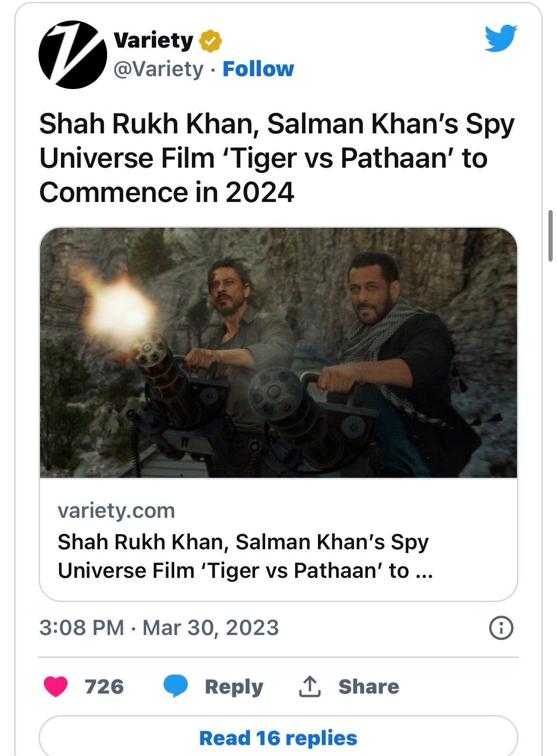The width and height of the screenshot is (557, 756).
Task: Follow the Variety account
Action: (258, 69)
